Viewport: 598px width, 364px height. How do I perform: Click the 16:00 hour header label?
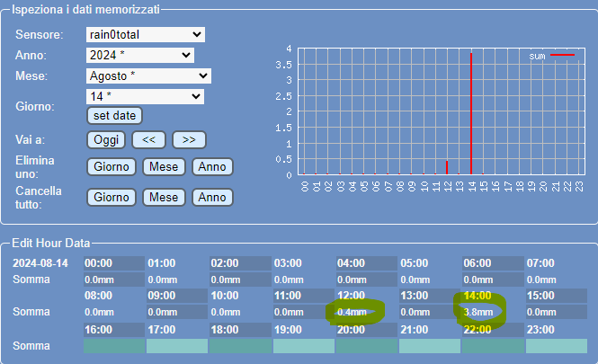pyautogui.click(x=98, y=330)
